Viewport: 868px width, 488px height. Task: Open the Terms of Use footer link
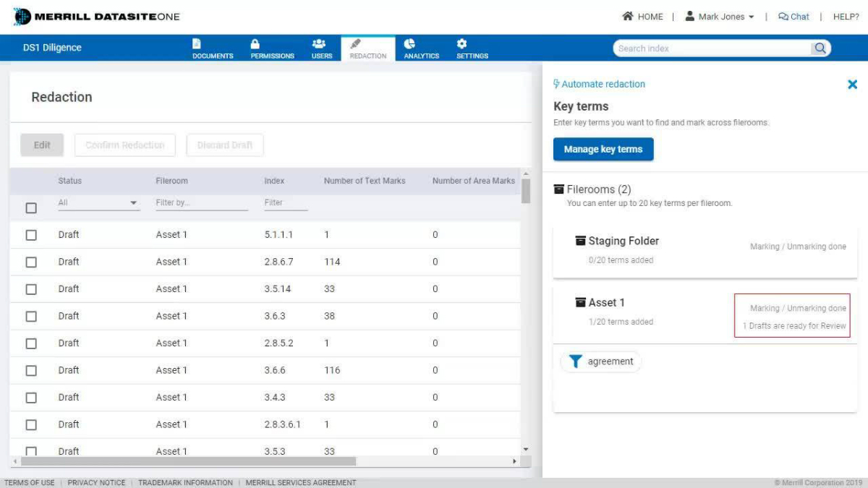coord(29,482)
